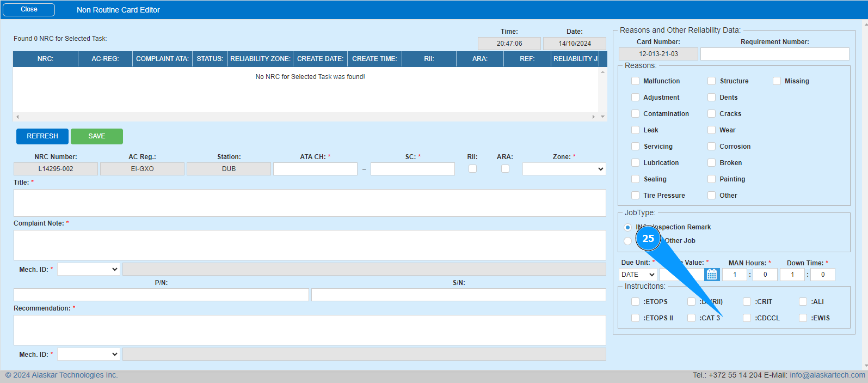Close the Non Routine Card Editor
The height and width of the screenshot is (383, 868).
29,10
